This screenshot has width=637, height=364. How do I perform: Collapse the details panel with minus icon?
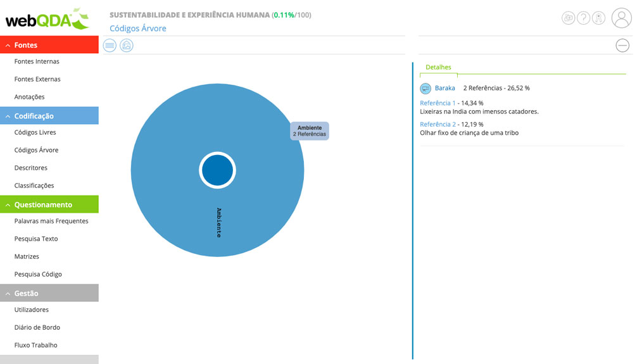click(x=622, y=46)
